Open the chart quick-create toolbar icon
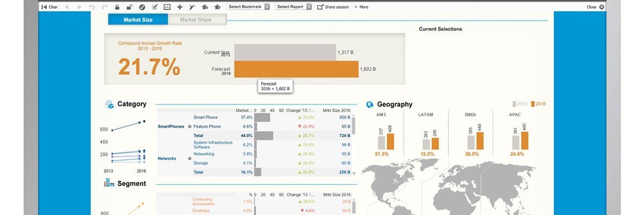The width and height of the screenshot is (644, 215). 167,7
